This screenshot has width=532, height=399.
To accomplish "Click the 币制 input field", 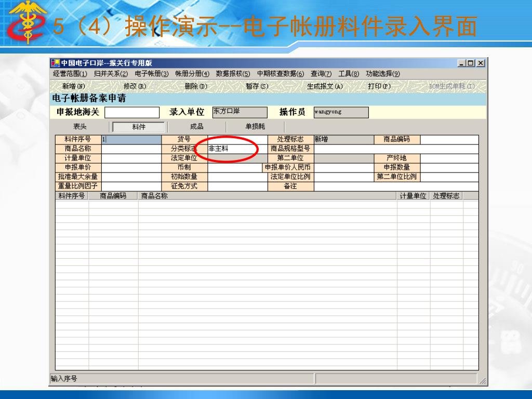I will click(x=235, y=168).
